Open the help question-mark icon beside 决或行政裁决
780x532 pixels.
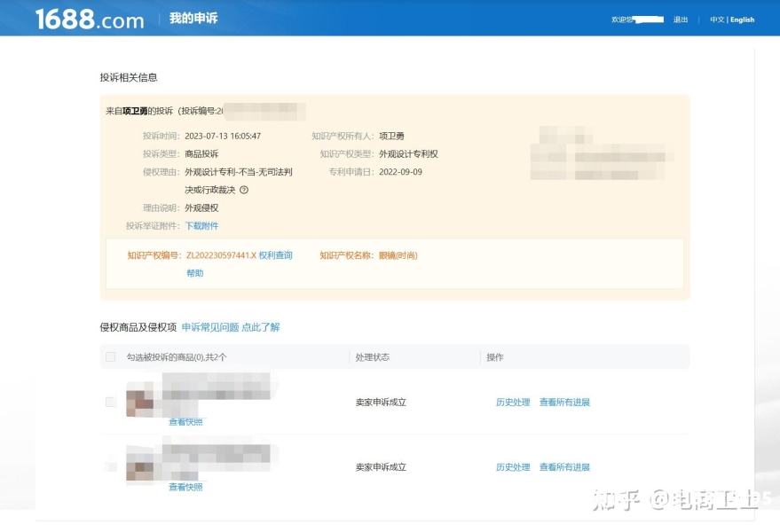(244, 190)
